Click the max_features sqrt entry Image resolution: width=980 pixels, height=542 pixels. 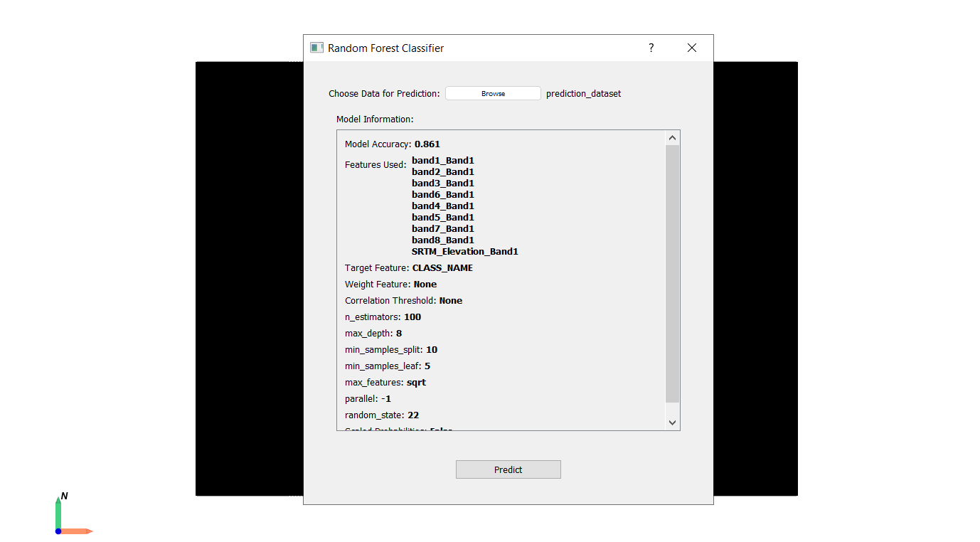(416, 383)
